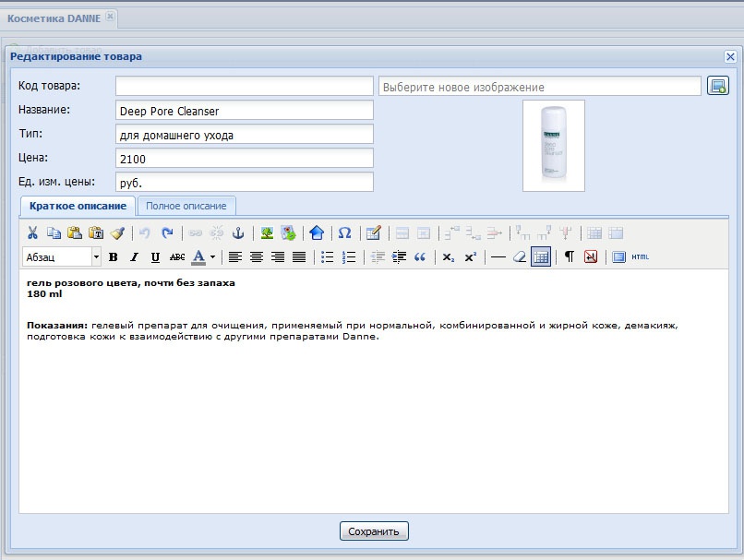The width and height of the screenshot is (744, 560).
Task: Click the Decrease indent icon
Action: 378,257
